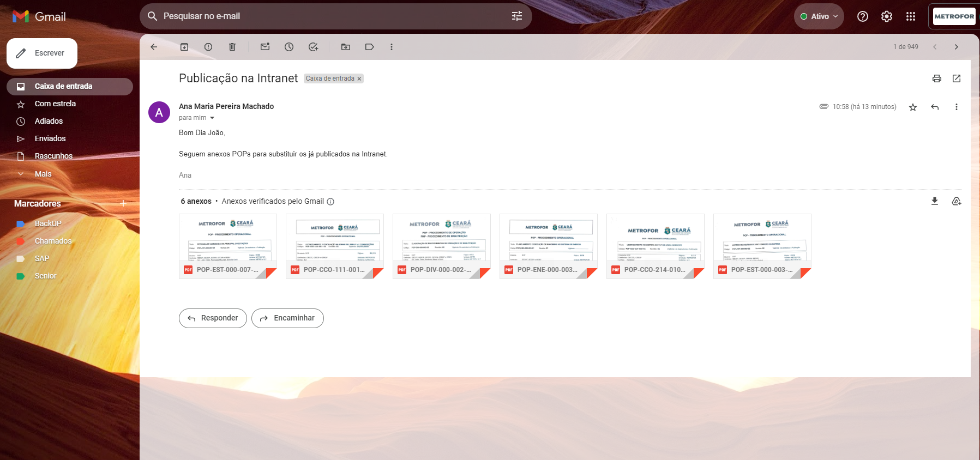Image resolution: width=980 pixels, height=460 pixels.
Task: Open attachment POP-CCO-111-001
Action: tap(335, 246)
